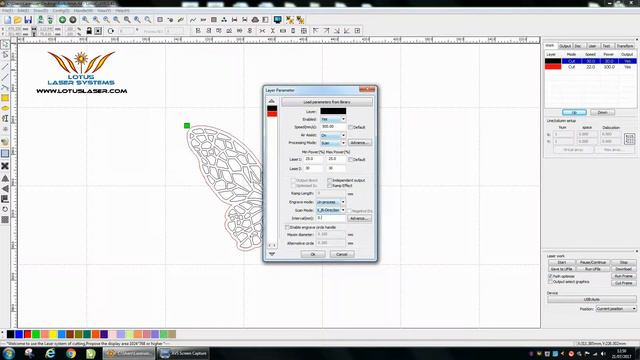Screen dimensions: 640x360
Task: Select the black X delete tool in left toolbar
Action: [5, 166]
